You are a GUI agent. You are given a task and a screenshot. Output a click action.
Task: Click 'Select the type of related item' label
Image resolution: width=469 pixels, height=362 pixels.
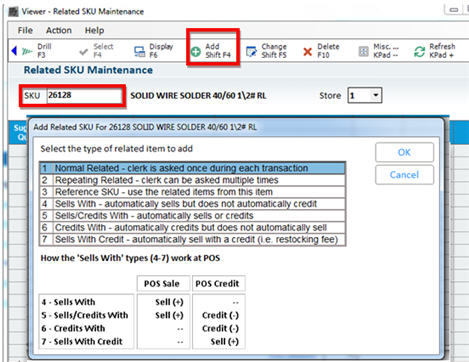(x=117, y=149)
